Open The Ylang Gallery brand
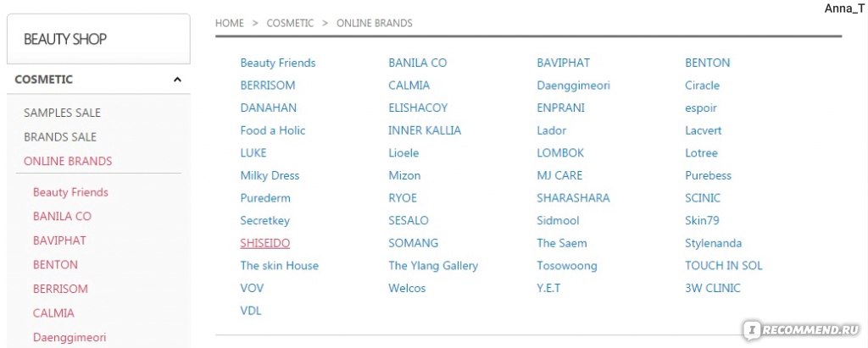This screenshot has height=348, width=868. 433,266
